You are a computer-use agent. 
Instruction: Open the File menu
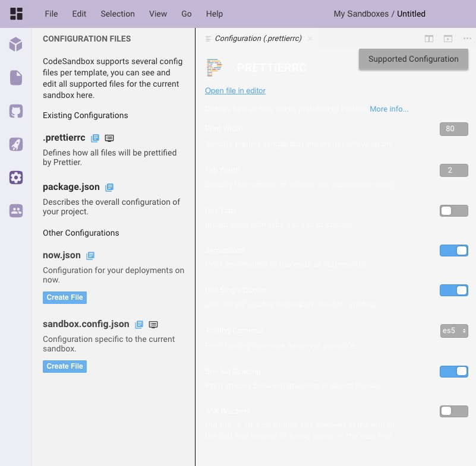click(x=51, y=14)
